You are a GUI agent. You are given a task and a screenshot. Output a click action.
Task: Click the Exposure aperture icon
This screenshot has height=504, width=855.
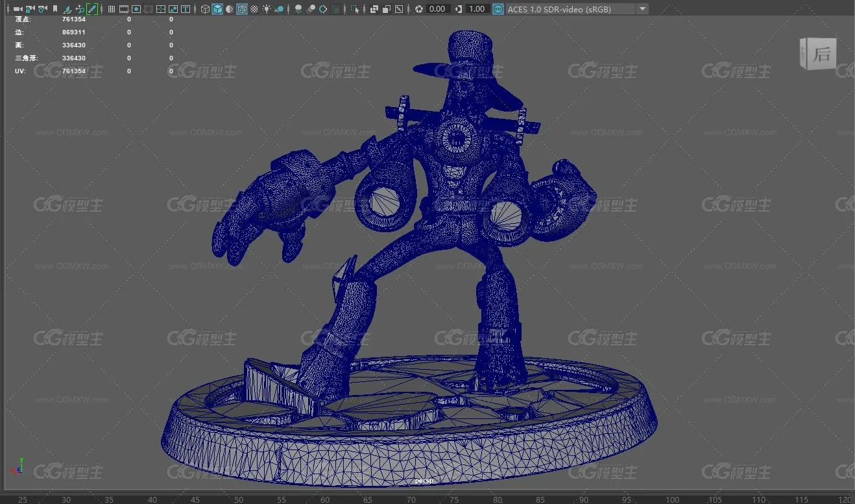419,9
